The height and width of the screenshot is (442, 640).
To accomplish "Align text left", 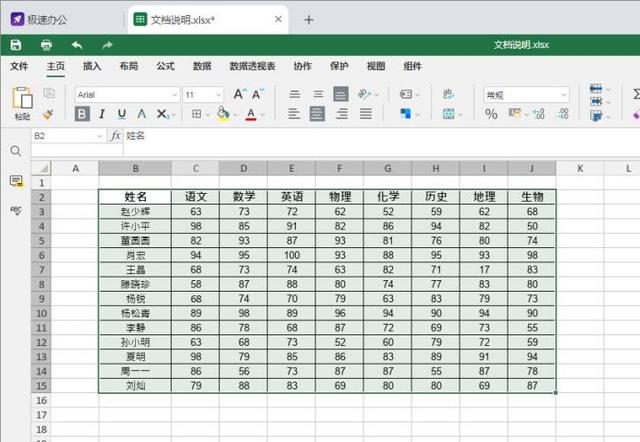I will click(294, 114).
